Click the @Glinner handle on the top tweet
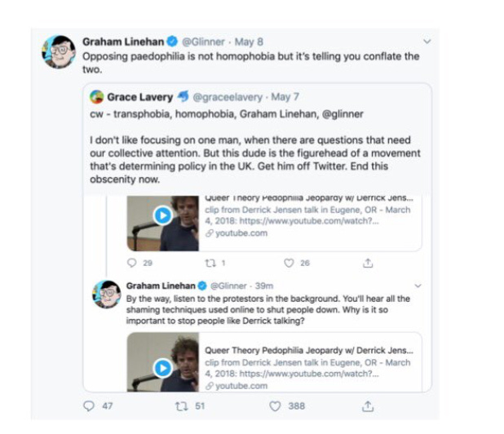The image size is (504, 434). (x=203, y=42)
